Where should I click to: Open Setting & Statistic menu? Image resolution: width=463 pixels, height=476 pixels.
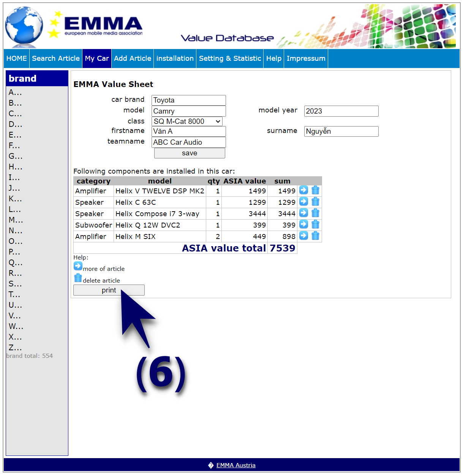pos(230,59)
